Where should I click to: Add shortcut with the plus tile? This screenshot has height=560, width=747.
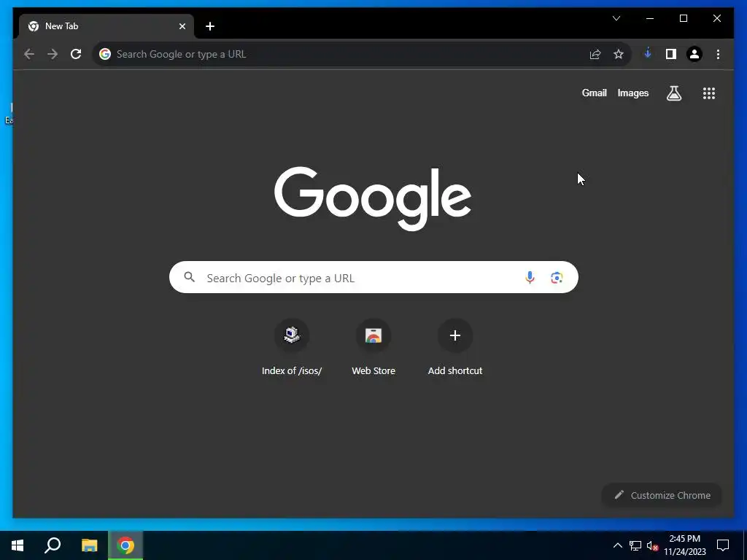tap(455, 348)
